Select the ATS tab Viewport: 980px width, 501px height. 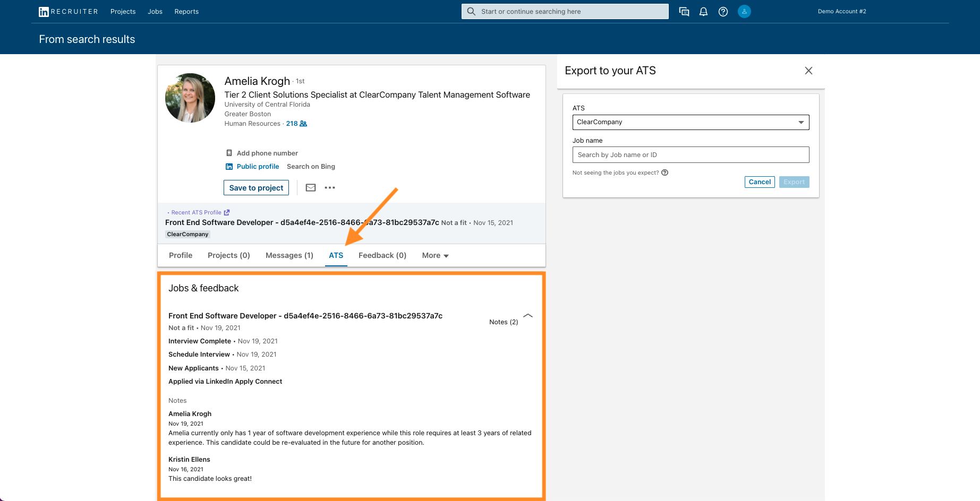click(x=336, y=255)
